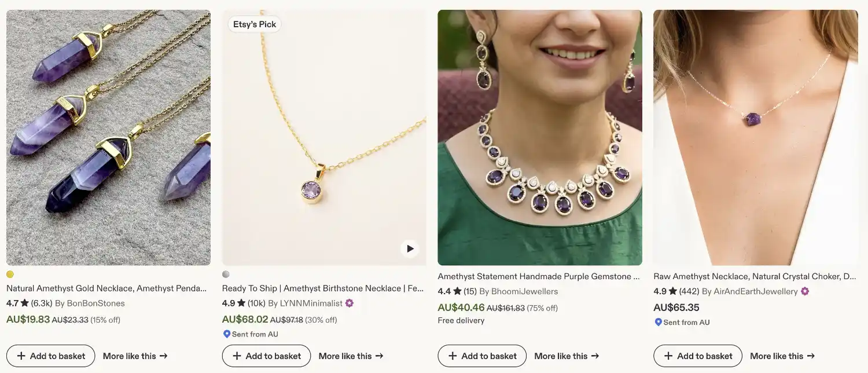
Task: Show more like the Raw Amethyst choker
Action: [x=782, y=356]
